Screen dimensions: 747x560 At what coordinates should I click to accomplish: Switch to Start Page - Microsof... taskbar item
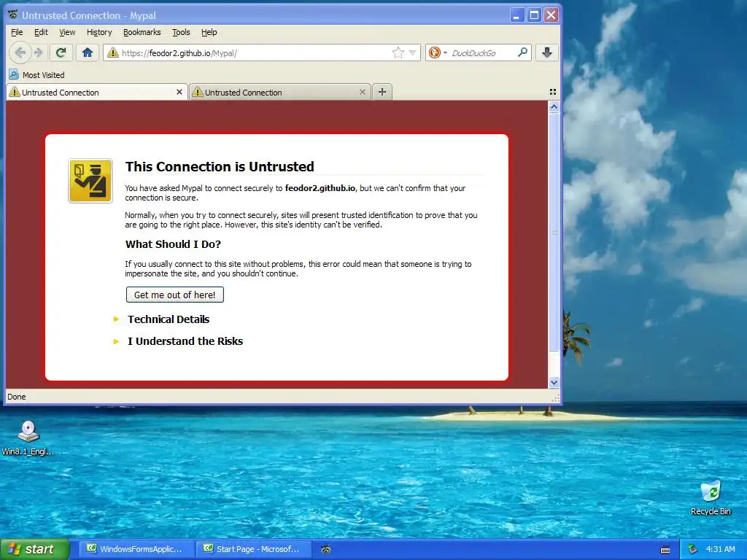click(253, 549)
